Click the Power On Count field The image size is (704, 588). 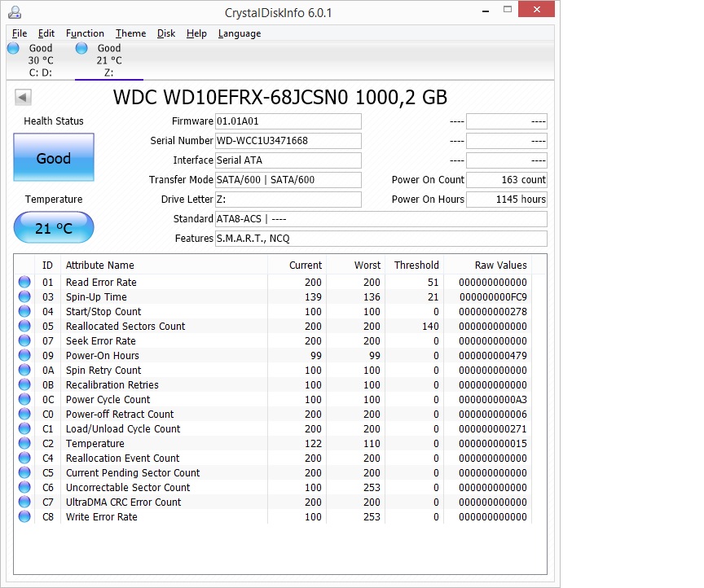click(507, 179)
